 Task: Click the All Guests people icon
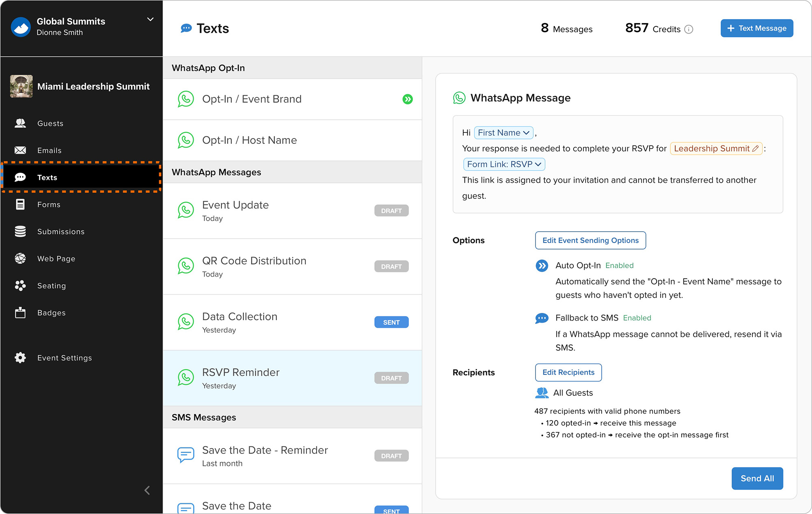click(542, 393)
